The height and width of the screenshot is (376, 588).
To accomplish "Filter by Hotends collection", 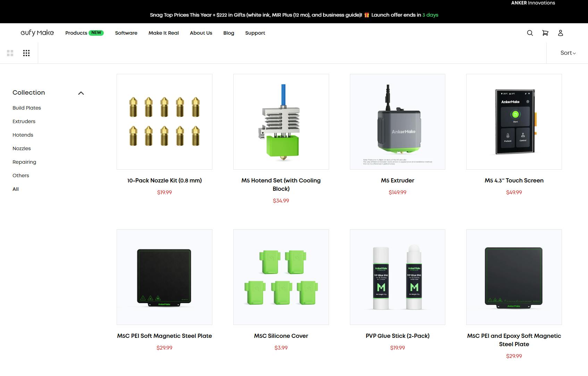I will click(x=23, y=135).
